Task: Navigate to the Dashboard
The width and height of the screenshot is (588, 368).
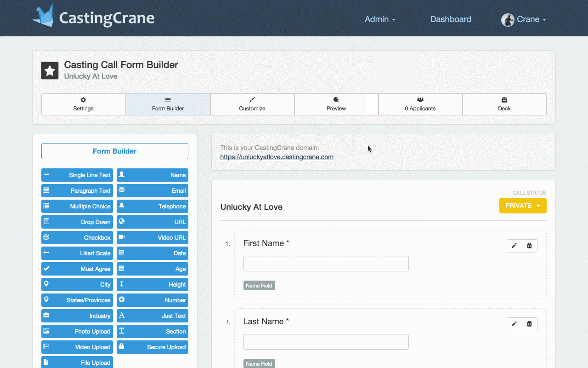Action: click(x=450, y=19)
